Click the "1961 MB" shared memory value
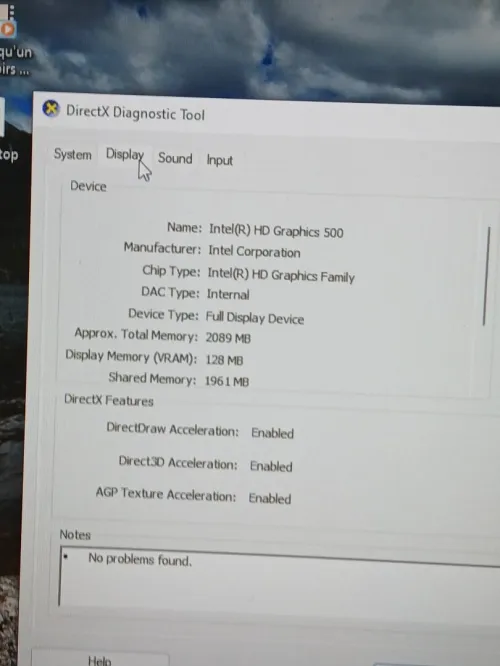Image resolution: width=500 pixels, height=666 pixels. click(x=227, y=381)
